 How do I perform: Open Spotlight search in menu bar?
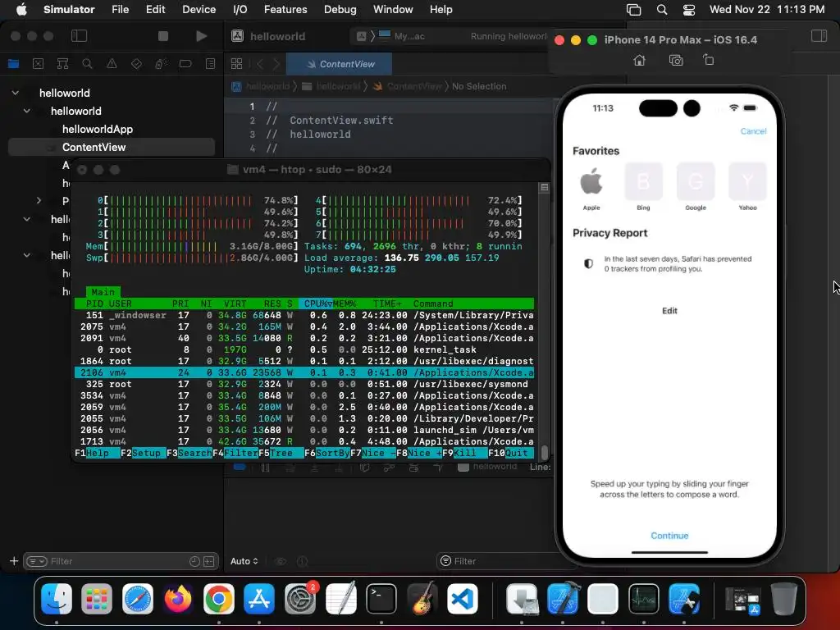click(662, 9)
